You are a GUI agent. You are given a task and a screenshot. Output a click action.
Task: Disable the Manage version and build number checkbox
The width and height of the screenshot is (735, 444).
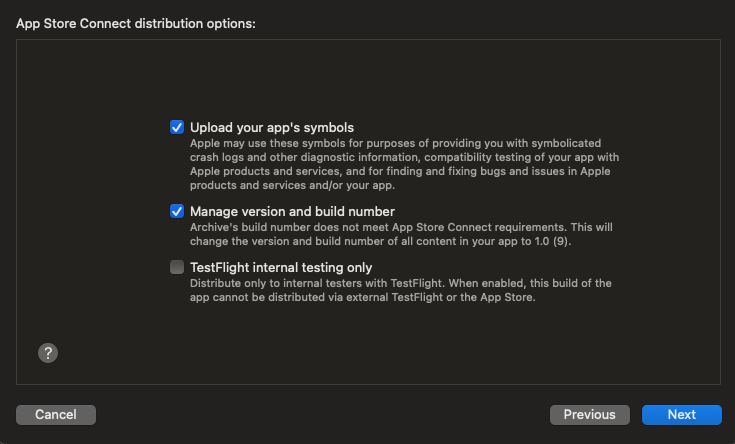pos(177,211)
